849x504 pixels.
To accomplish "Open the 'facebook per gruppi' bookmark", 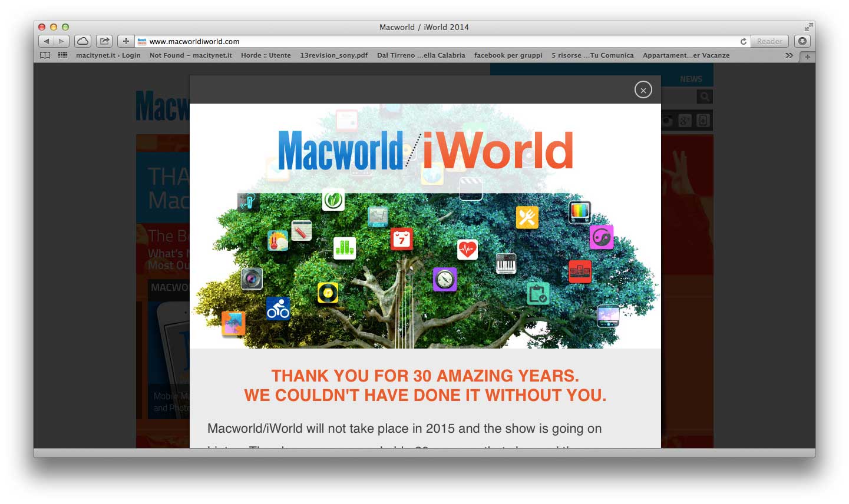I will [508, 55].
